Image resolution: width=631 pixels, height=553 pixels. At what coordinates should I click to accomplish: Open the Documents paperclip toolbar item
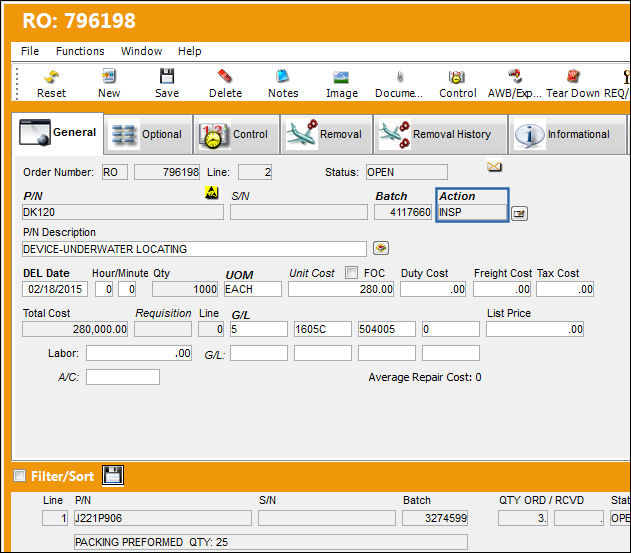(399, 84)
